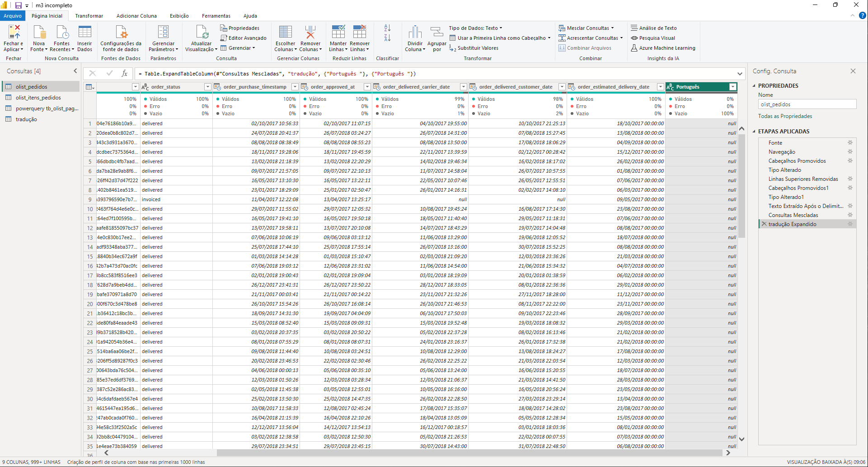Click the save icon in title bar
The height and width of the screenshot is (467, 868).
point(19,5)
